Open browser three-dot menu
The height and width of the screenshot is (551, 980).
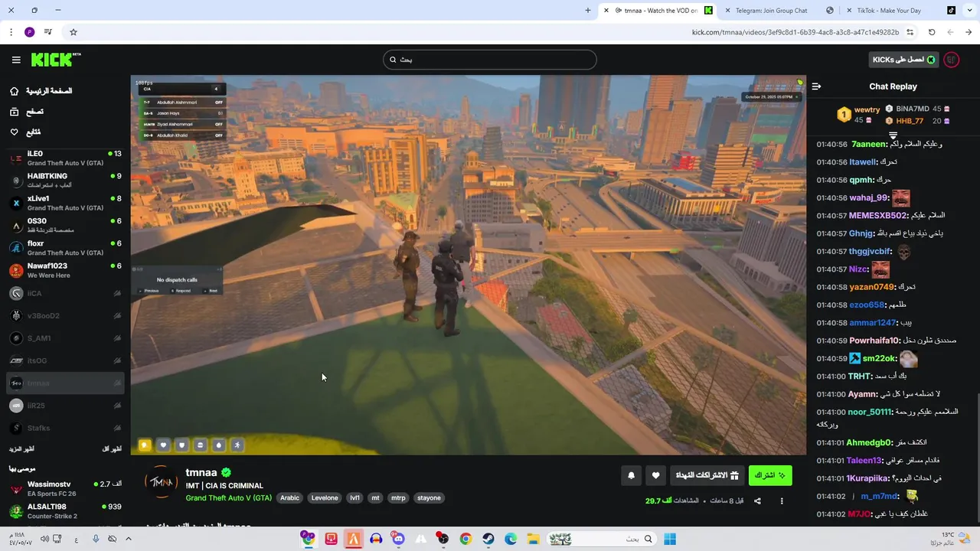click(11, 32)
